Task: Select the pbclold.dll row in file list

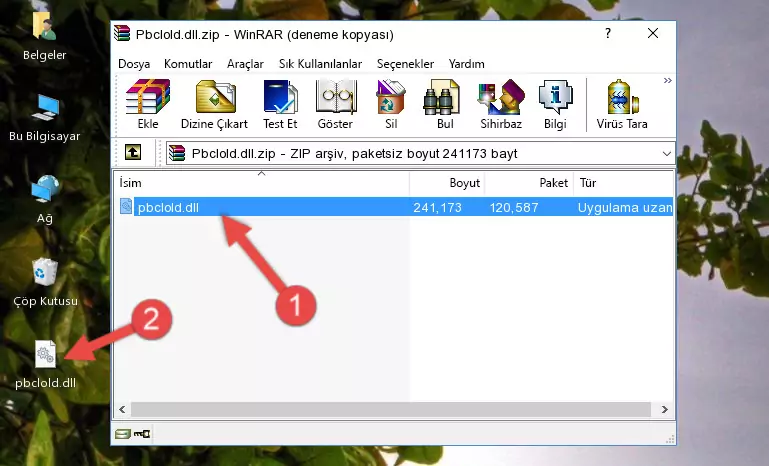Action: [x=395, y=207]
